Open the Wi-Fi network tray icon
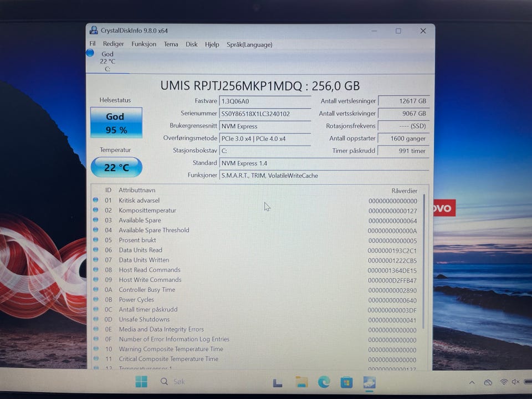 pyautogui.click(x=504, y=382)
